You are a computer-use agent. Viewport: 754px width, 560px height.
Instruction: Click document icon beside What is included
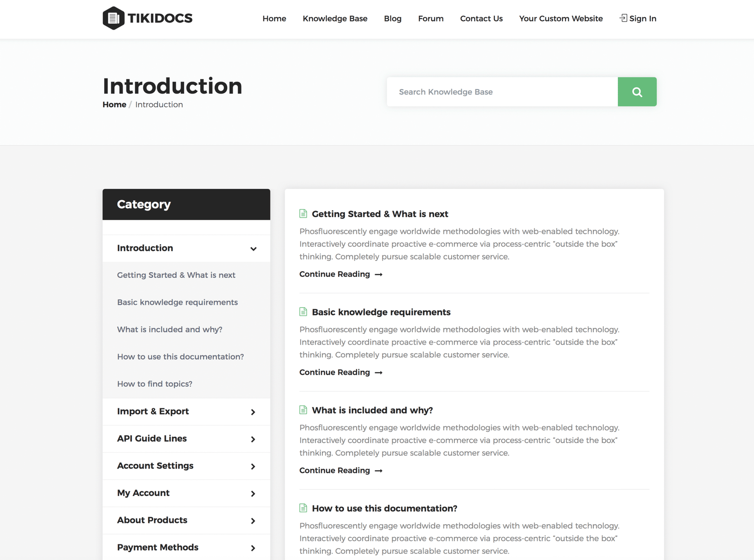[303, 410]
